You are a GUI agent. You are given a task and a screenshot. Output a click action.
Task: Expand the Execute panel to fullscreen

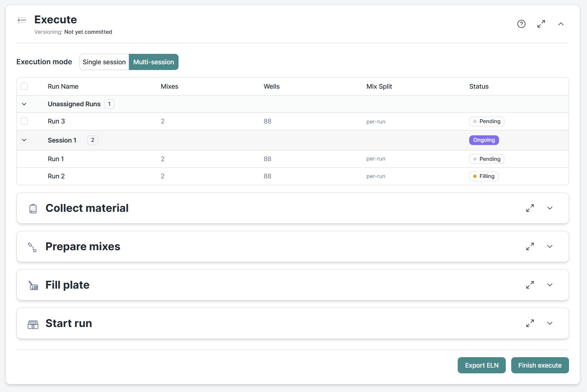tap(541, 24)
